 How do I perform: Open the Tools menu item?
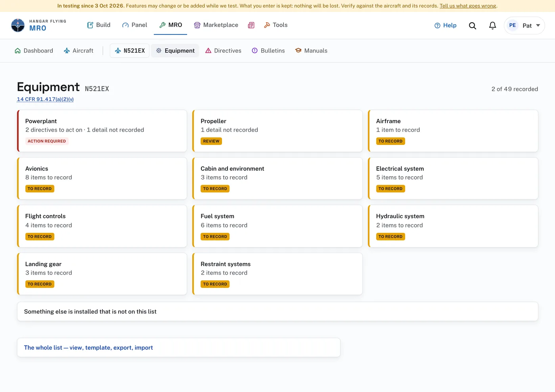[276, 25]
